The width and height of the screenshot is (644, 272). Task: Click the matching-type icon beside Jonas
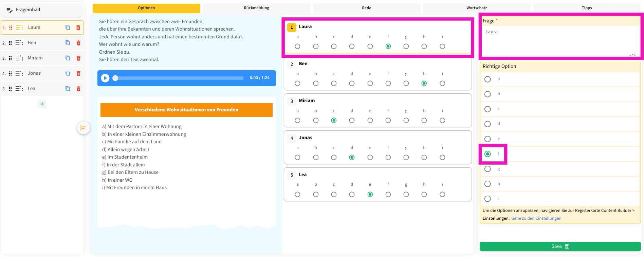click(19, 73)
